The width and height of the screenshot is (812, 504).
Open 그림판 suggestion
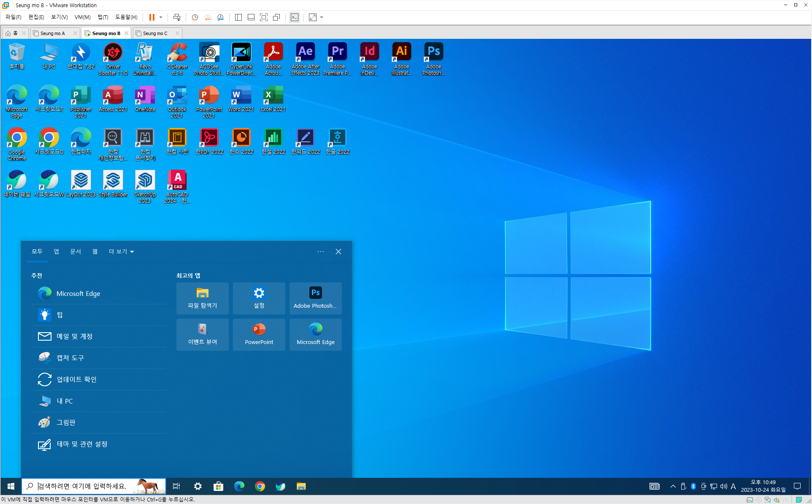tap(98, 423)
